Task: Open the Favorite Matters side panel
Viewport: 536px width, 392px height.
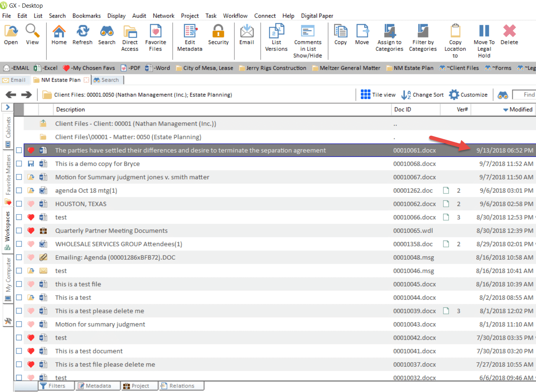Action: (8, 179)
